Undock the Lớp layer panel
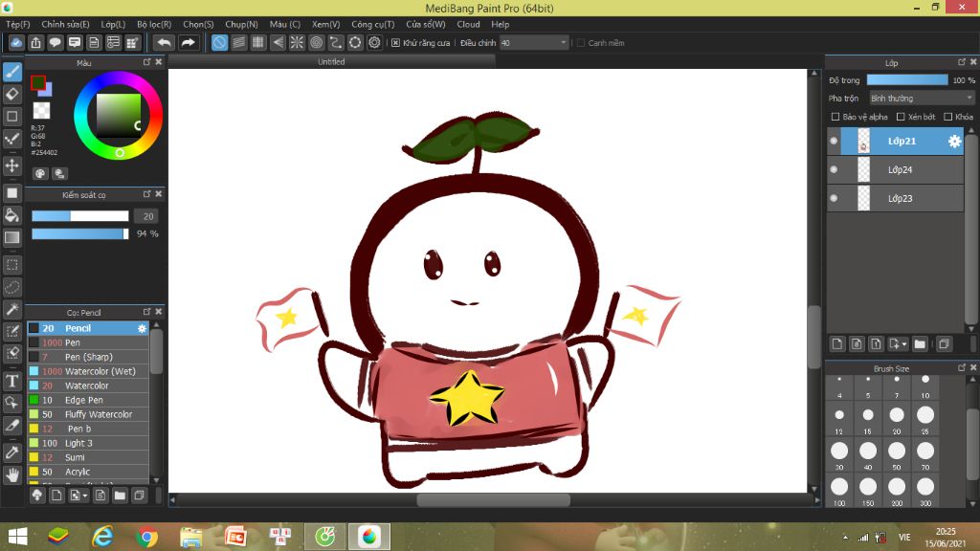Image resolution: width=980 pixels, height=551 pixels. pos(961,62)
